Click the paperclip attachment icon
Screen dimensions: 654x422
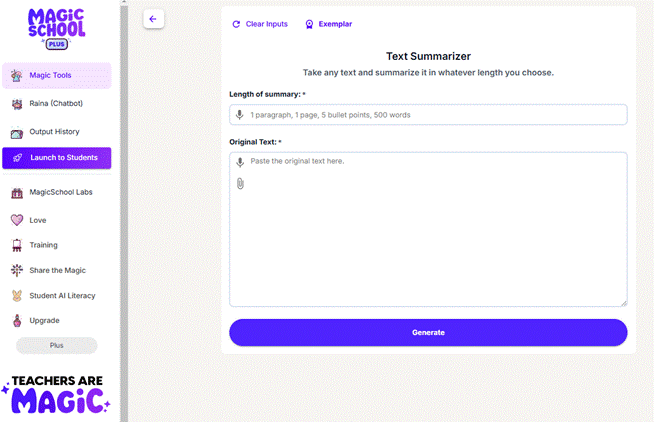(x=240, y=183)
